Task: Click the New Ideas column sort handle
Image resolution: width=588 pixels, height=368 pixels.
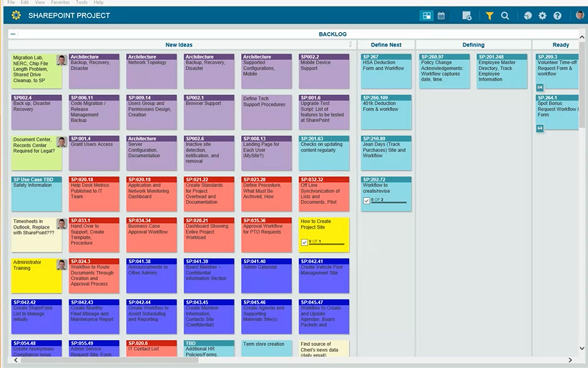Action: [350, 44]
